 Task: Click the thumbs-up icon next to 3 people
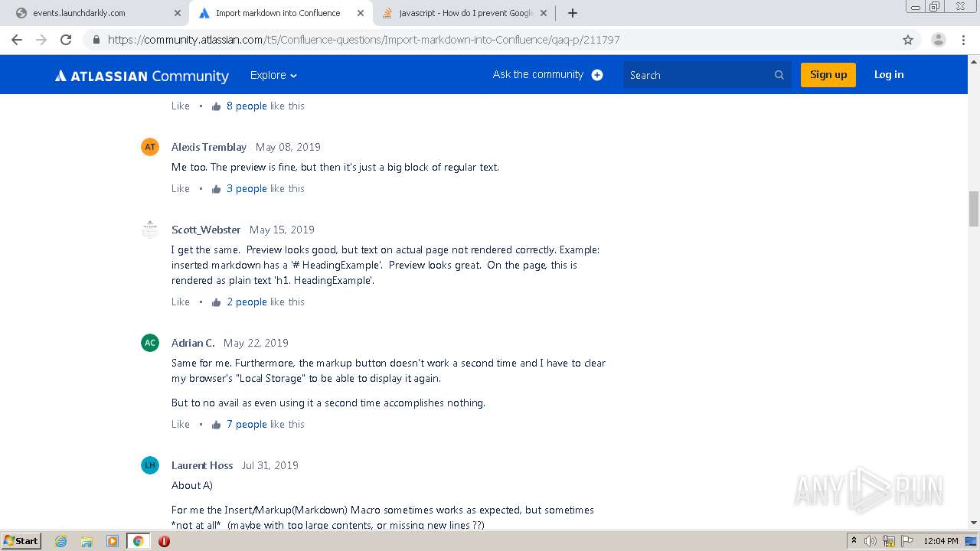(x=216, y=189)
